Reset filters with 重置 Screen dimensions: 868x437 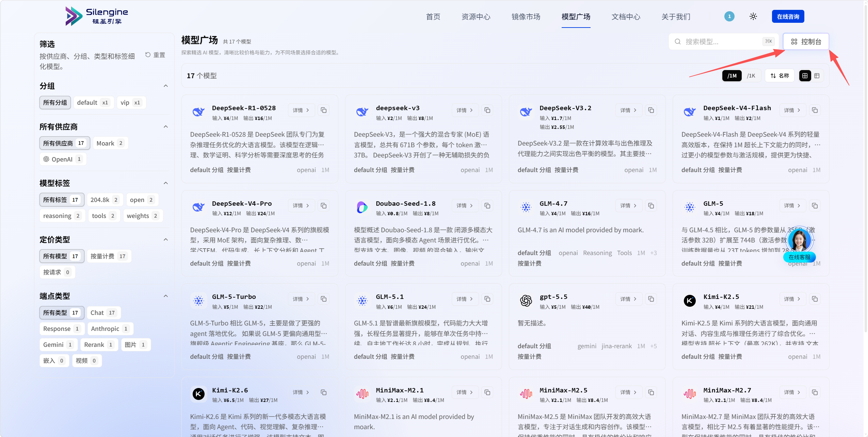(155, 55)
